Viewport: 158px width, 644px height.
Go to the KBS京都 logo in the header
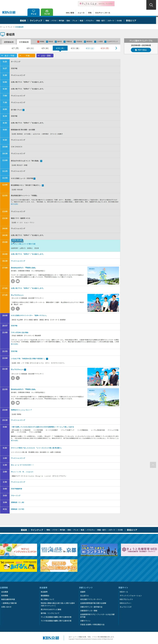[x=9, y=12]
